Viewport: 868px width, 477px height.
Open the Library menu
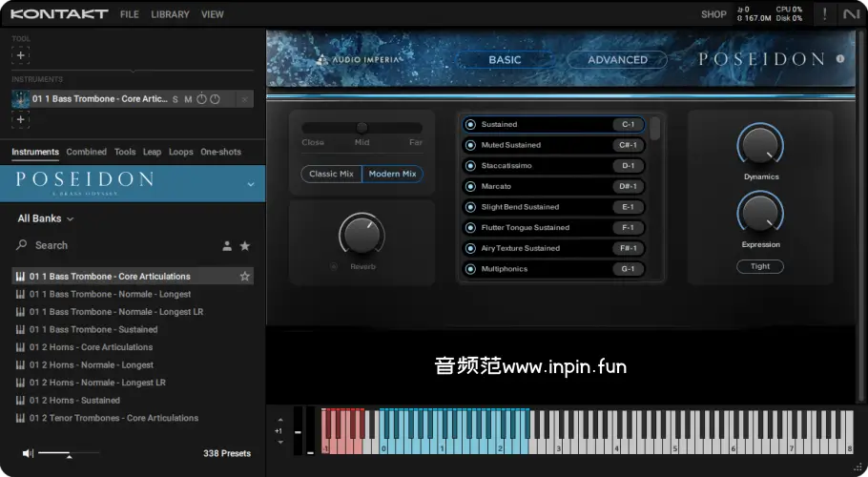pyautogui.click(x=170, y=14)
